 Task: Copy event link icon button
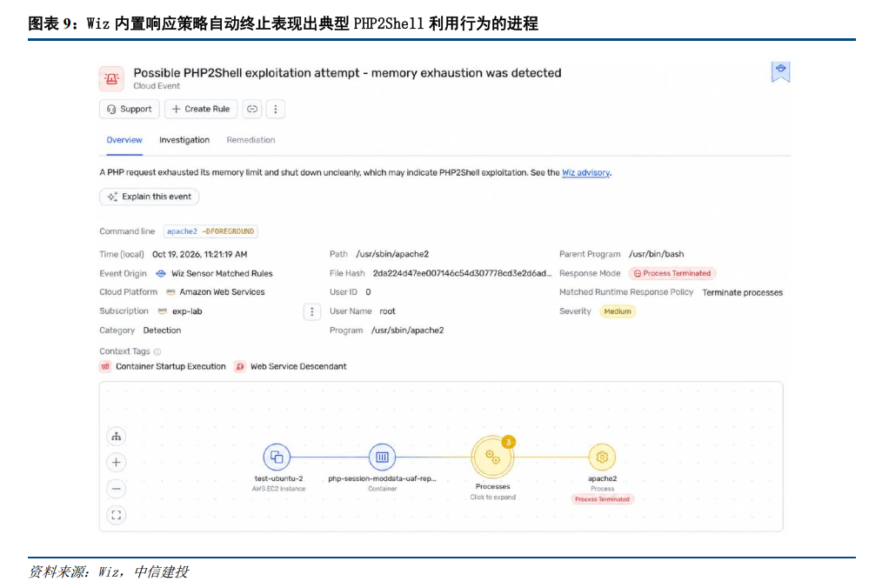[x=252, y=109]
